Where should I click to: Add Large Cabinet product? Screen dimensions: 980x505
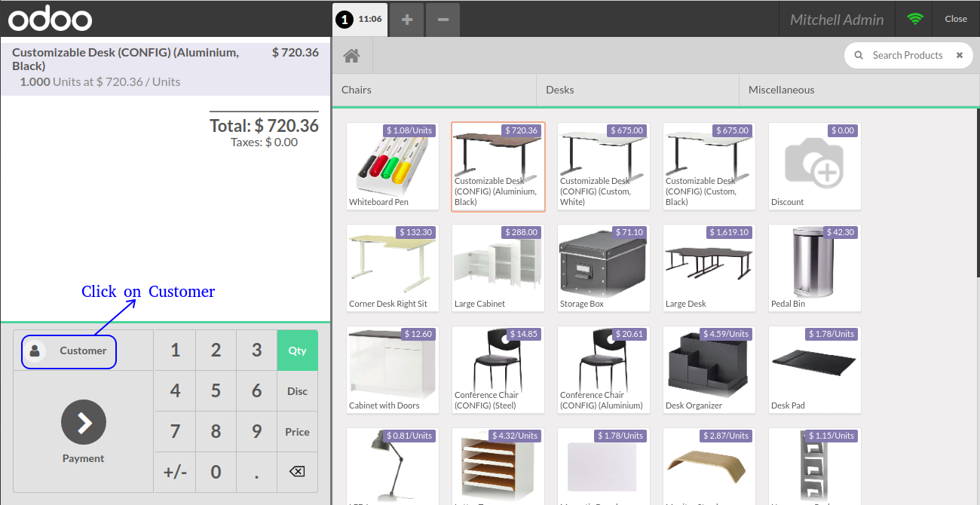[498, 268]
